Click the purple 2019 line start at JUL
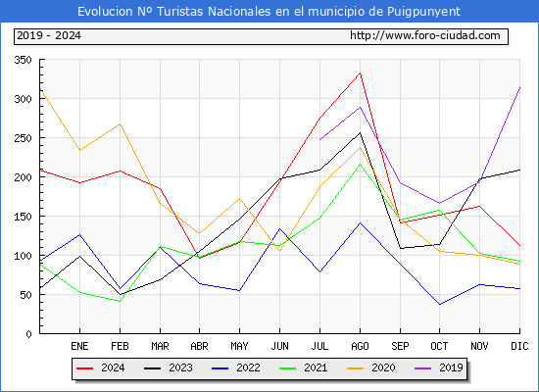Image resolution: width=539 pixels, height=392 pixels. point(319,139)
